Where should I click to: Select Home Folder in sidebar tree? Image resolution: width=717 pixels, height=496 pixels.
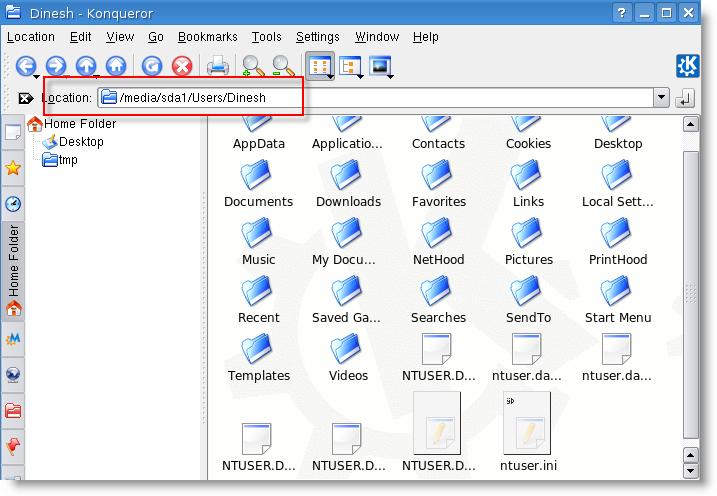[72, 124]
